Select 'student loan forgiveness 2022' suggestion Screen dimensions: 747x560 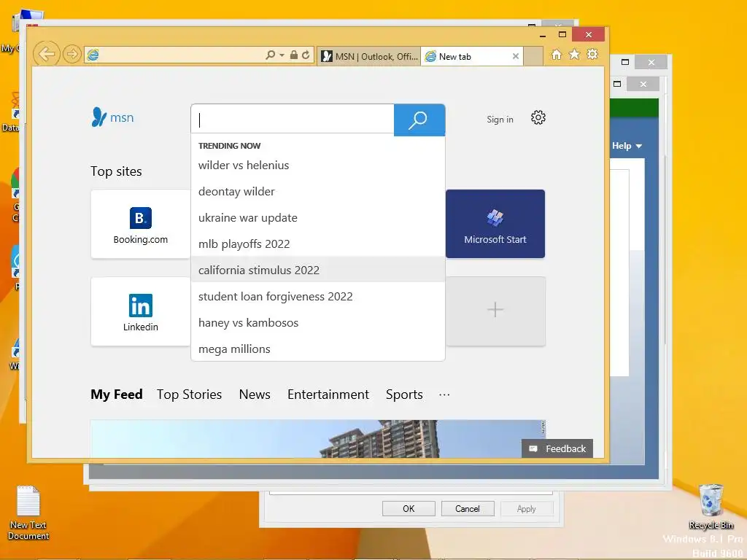(x=318, y=296)
